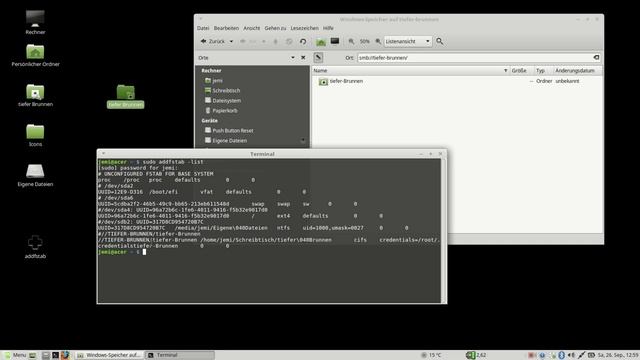Click the Zurück back button in file manager
Screen dimensions: 640x360
[213, 41]
